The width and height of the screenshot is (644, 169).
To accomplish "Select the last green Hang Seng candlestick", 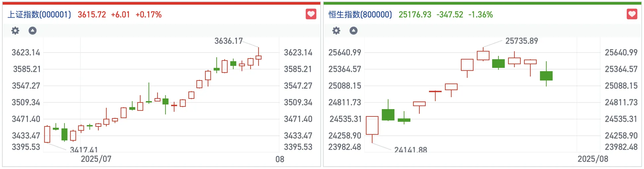I will (546, 76).
